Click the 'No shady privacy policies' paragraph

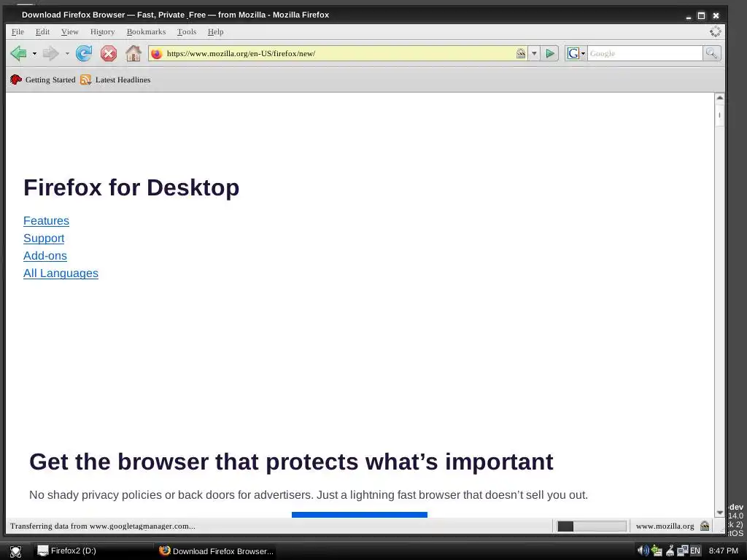(309, 495)
